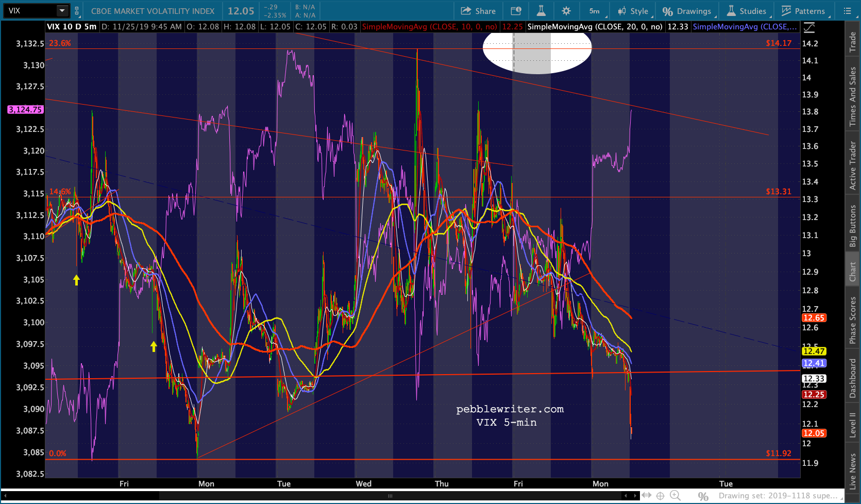Click the blue SimpleMovingAvg label
861x504 pixels.
point(745,27)
